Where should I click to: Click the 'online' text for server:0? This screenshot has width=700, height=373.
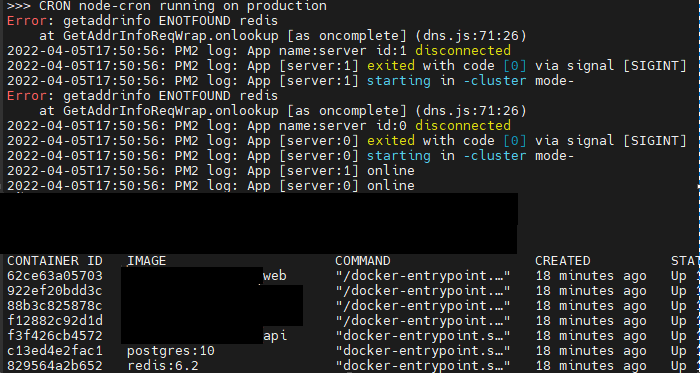point(391,186)
